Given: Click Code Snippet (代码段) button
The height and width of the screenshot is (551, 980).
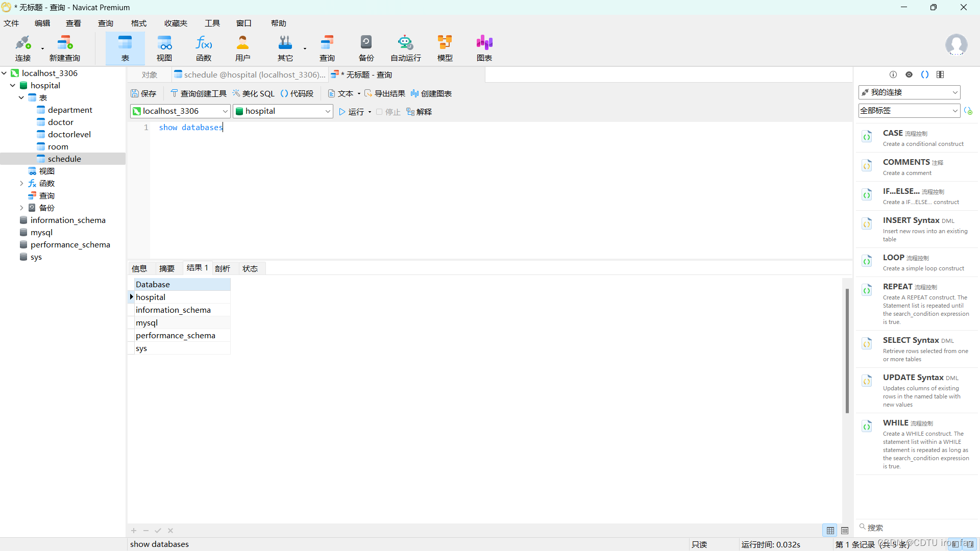Looking at the screenshot, I should pos(297,93).
